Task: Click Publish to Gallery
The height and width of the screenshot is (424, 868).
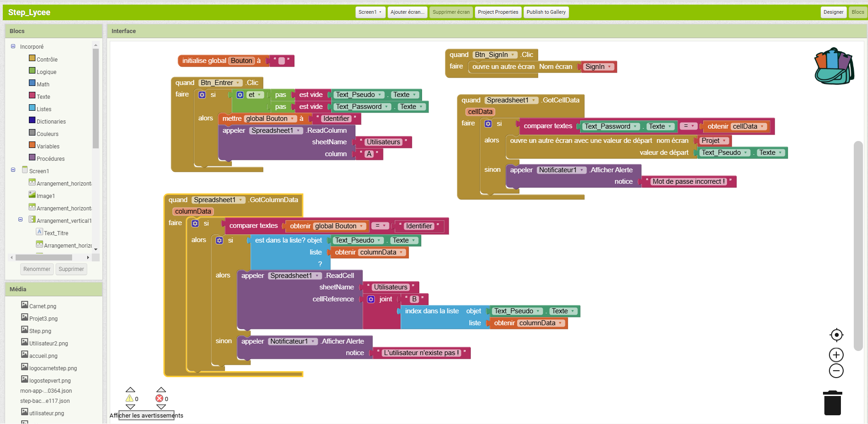Action: tap(546, 12)
